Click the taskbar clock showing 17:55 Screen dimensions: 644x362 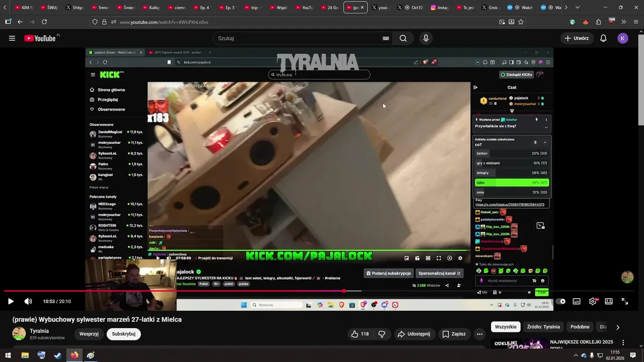point(615,355)
